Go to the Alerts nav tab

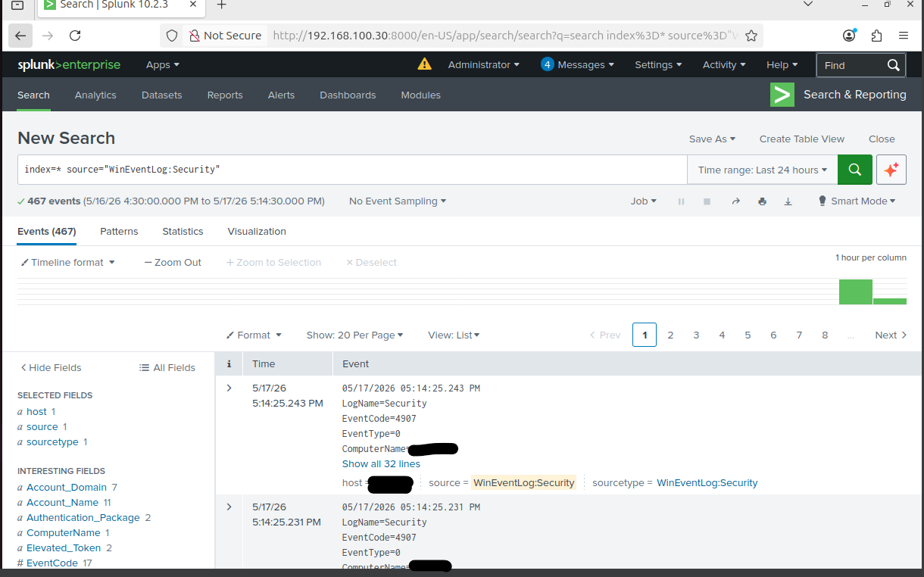[x=281, y=95]
